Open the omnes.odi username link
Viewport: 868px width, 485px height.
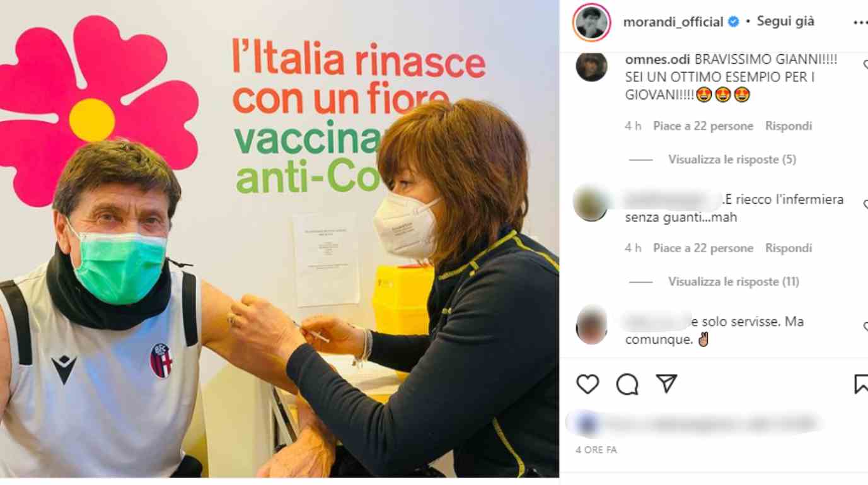pos(657,60)
